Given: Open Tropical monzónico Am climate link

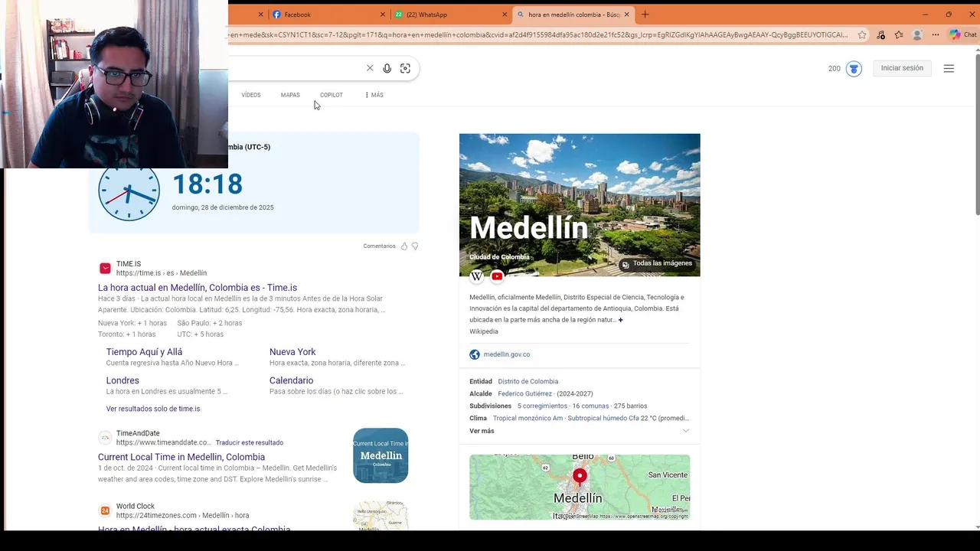Looking at the screenshot, I should [528, 418].
